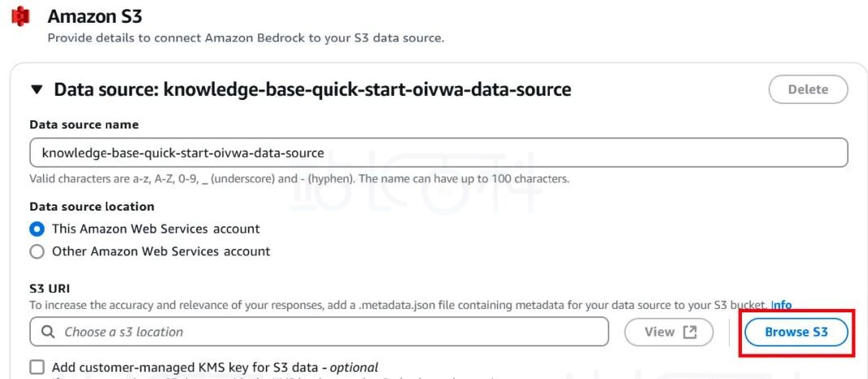Click the Delete data source button
Viewport: 868px width, 379px height.
[809, 89]
